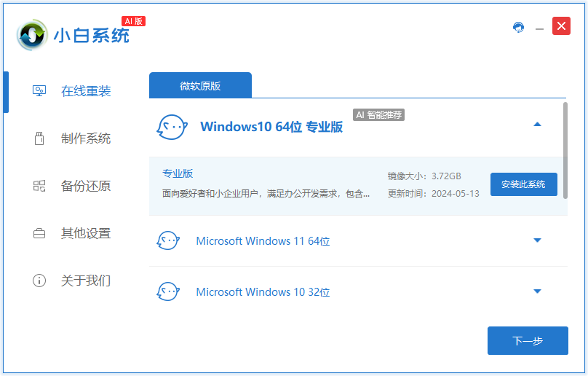588x376 pixels.
Task: Click the 下一步 button
Action: [x=528, y=341]
